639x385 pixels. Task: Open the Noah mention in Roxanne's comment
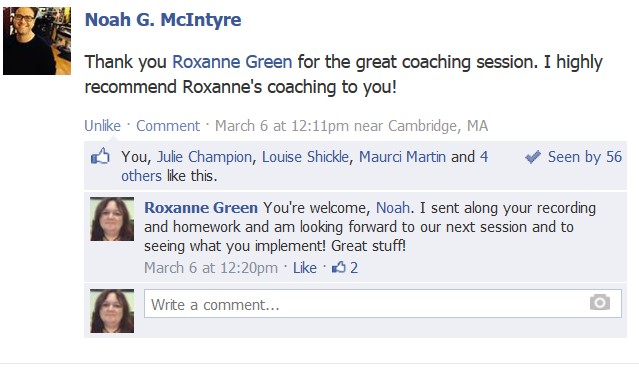coord(392,208)
